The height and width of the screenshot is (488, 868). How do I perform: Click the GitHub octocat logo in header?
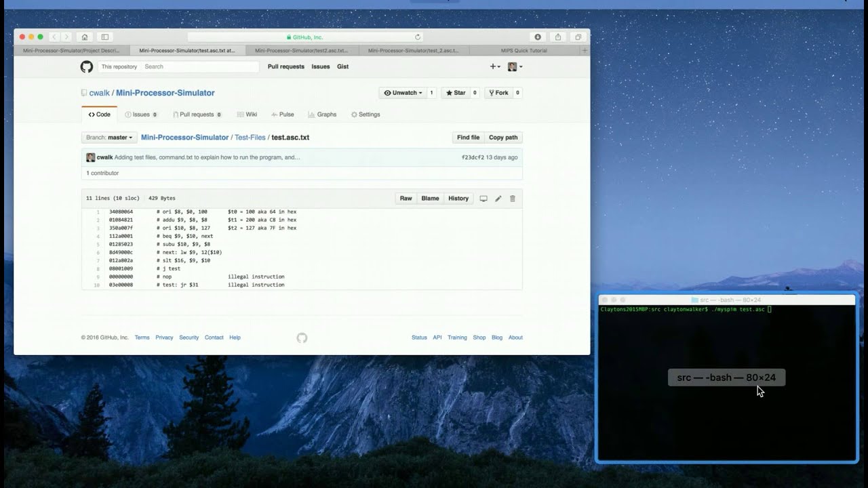[x=87, y=66]
